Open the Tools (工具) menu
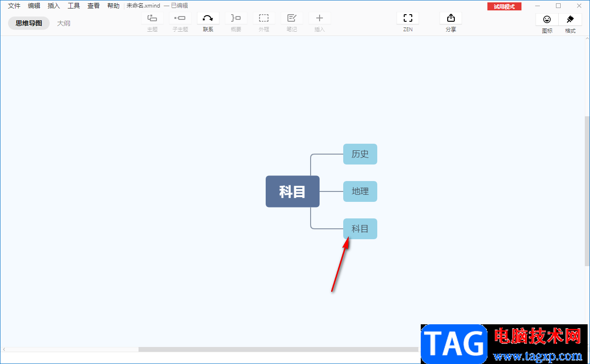Viewport: 590px width, 364px height. (74, 6)
